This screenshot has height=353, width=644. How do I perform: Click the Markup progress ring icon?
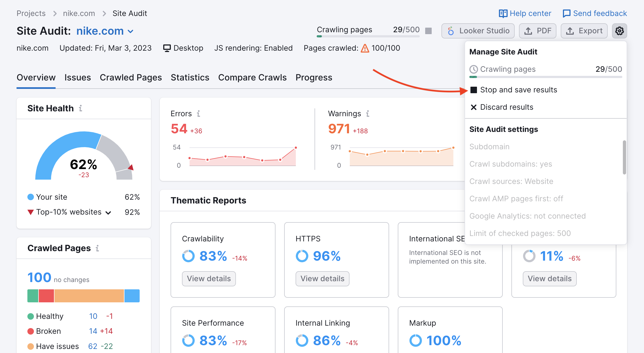point(415,341)
